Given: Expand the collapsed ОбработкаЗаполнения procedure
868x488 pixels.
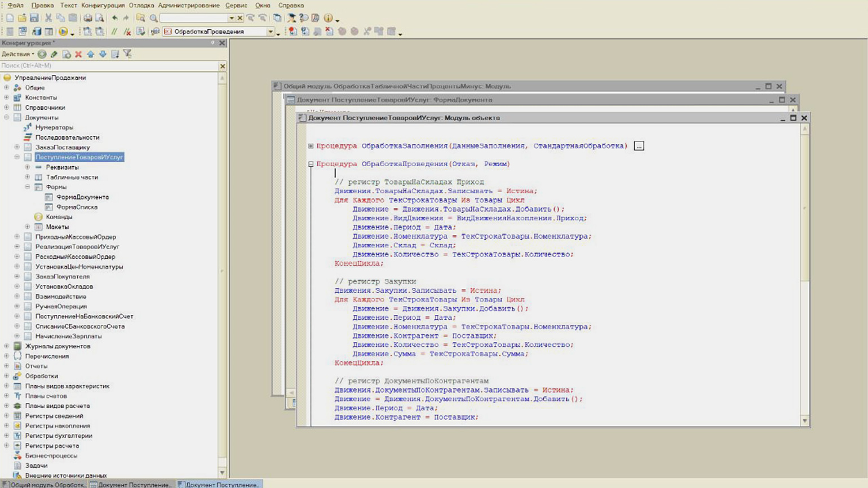Looking at the screenshot, I should (x=311, y=146).
